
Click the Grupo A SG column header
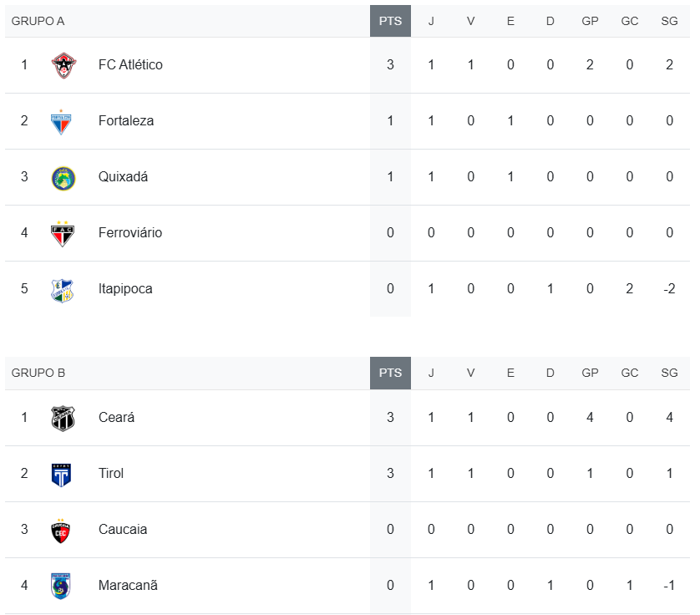669,21
